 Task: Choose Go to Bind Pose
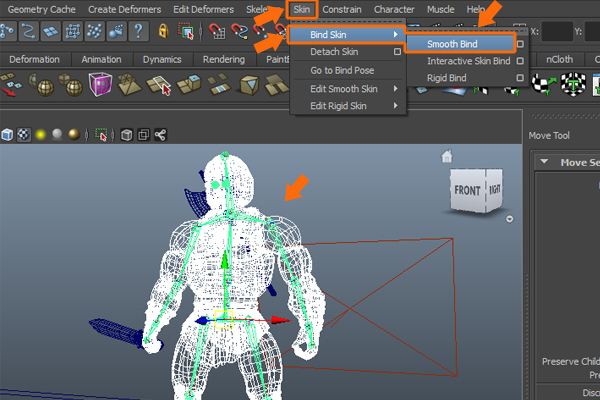[342, 70]
